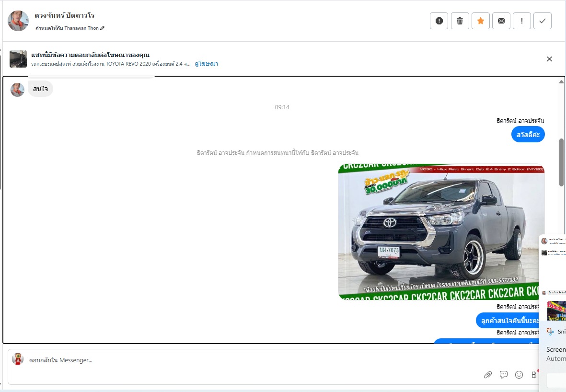Click the สวัสดีค่ะ message bubble
This screenshot has height=392, width=566.
pos(528,135)
